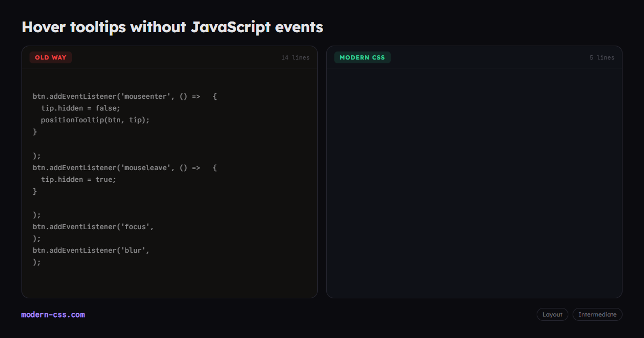The height and width of the screenshot is (338, 644).
Task: Click the final closing parenthesis after blur line
Action: [37, 262]
